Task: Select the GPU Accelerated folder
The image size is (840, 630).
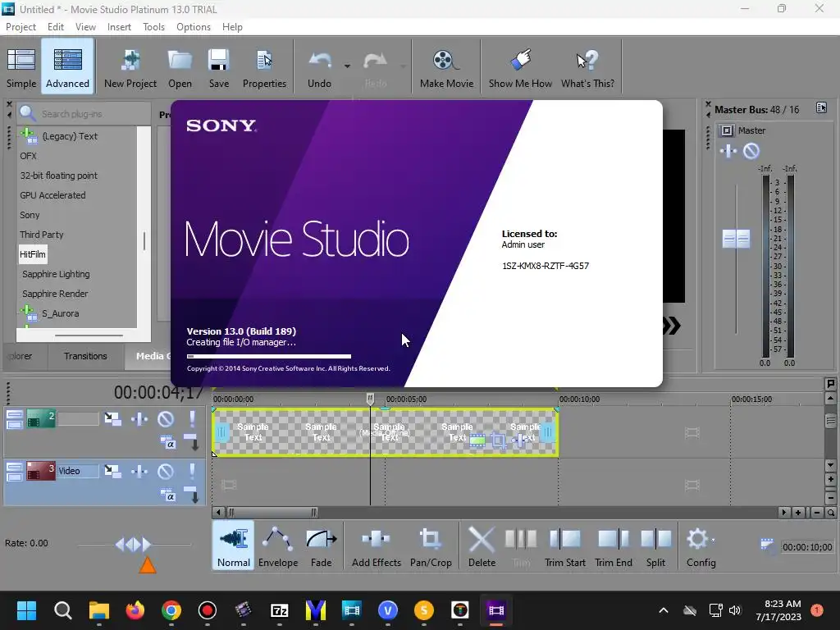Action: click(x=52, y=195)
